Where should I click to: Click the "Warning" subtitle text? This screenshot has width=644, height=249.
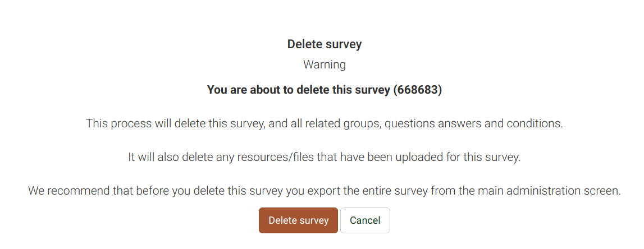[325, 64]
